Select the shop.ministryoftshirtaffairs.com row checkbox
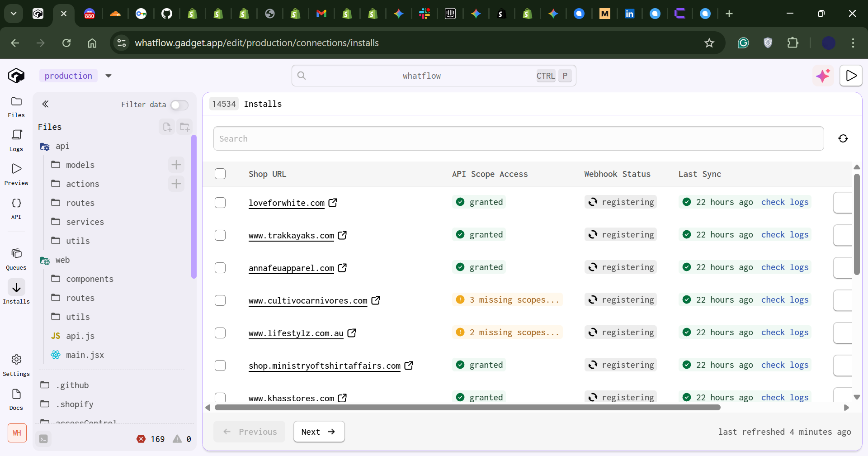Screen dimensions: 868x456 (x=220, y=366)
